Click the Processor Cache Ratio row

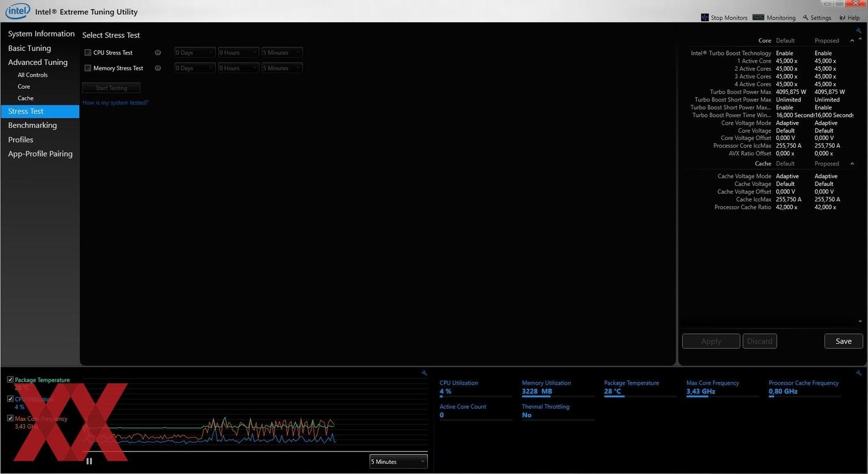tap(768, 207)
